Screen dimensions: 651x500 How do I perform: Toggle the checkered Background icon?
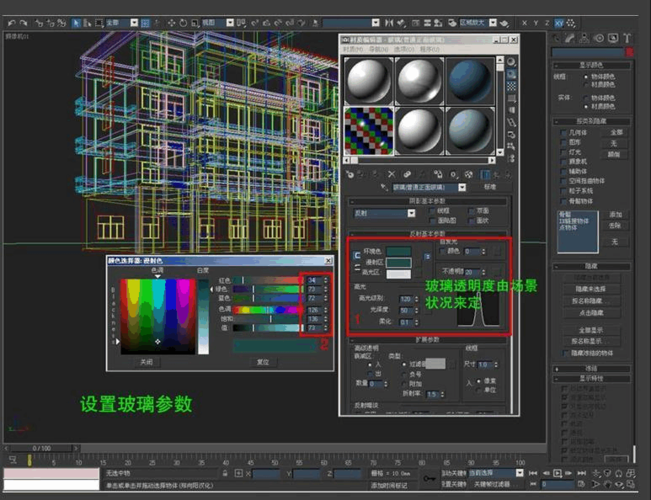[510, 84]
